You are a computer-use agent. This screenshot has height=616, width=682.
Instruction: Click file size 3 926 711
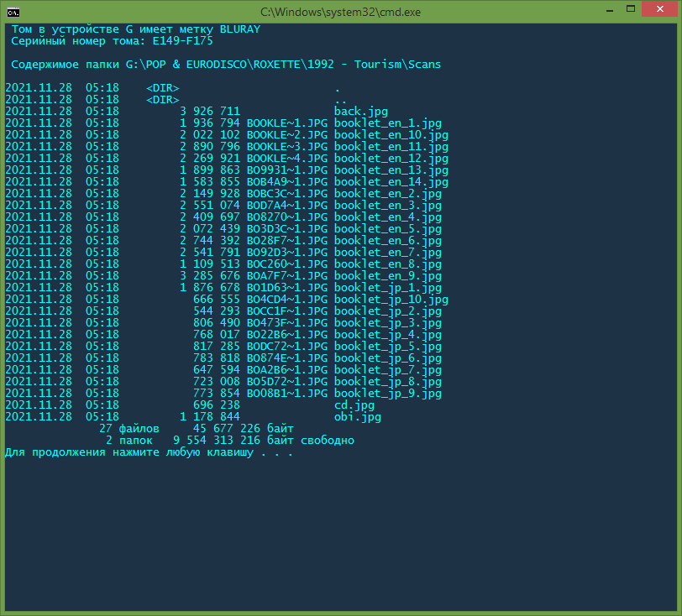[x=210, y=112]
